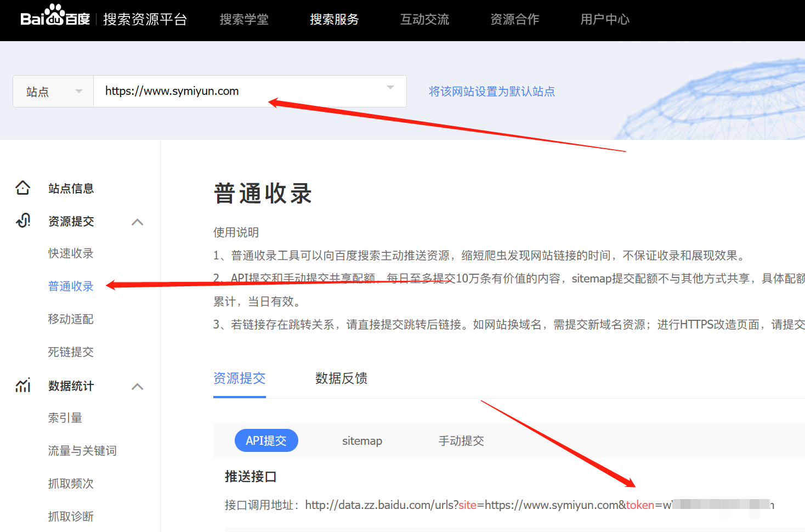Collapse the 数据统计 sidebar section chevron
The height and width of the screenshot is (532, 805).
coord(138,387)
